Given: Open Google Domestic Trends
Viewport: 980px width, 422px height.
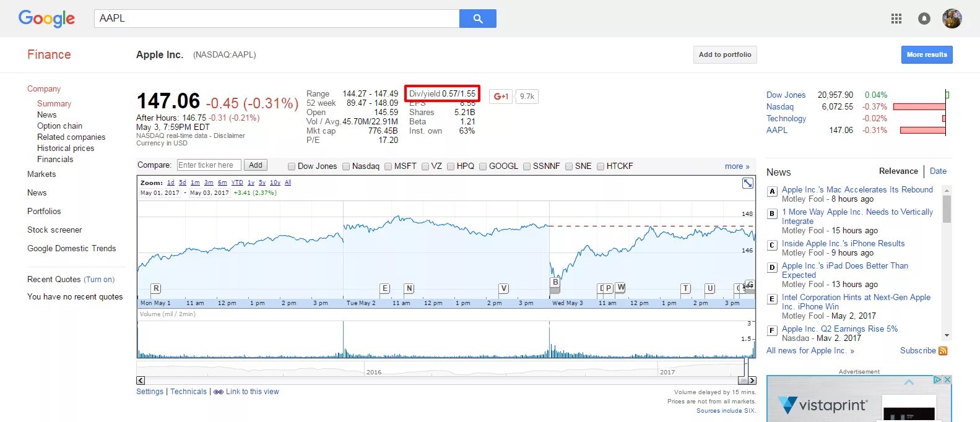Looking at the screenshot, I should click(72, 249).
